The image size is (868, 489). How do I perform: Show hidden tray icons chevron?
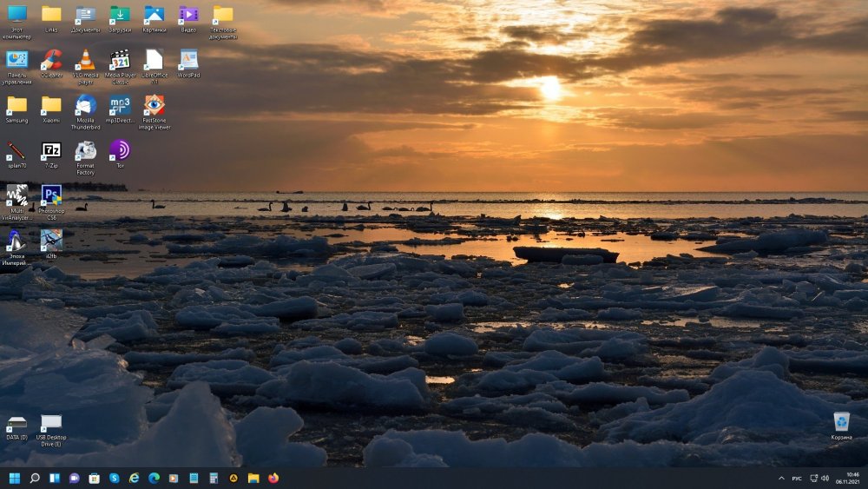point(781,479)
